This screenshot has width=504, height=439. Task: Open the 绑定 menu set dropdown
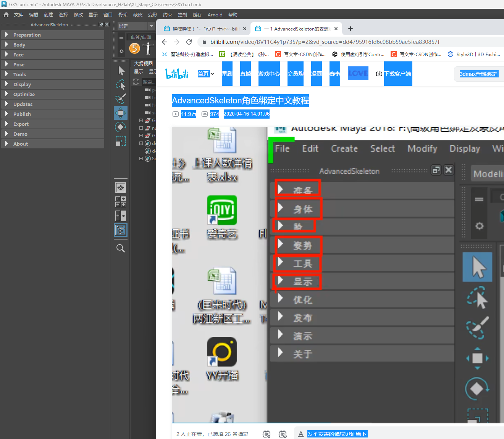coord(136,26)
